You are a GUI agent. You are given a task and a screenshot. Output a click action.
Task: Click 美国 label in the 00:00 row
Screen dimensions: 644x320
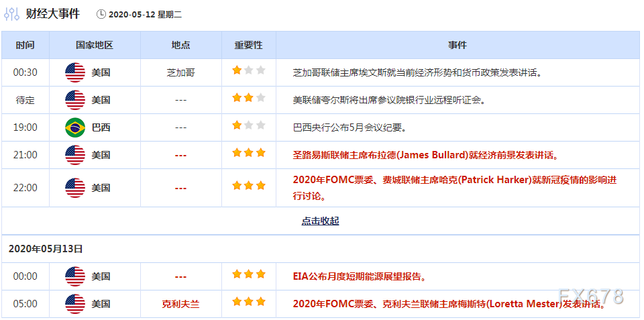click(x=101, y=276)
